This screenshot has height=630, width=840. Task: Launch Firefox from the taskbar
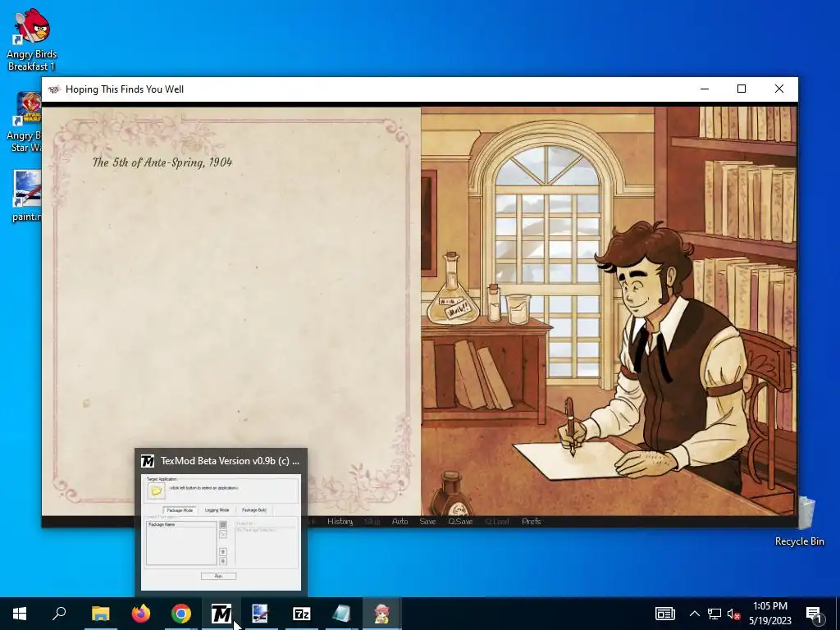pos(141,614)
